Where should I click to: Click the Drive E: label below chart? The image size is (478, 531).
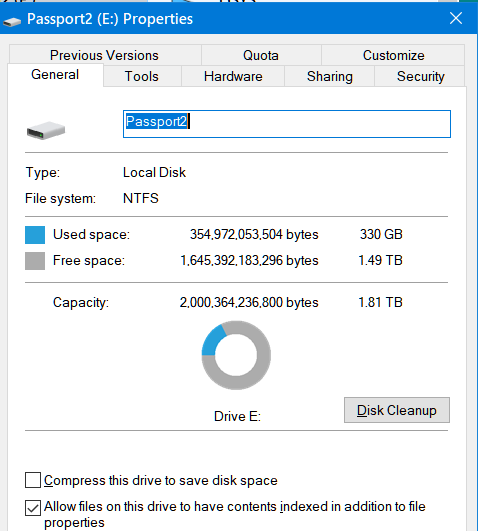pyautogui.click(x=237, y=416)
